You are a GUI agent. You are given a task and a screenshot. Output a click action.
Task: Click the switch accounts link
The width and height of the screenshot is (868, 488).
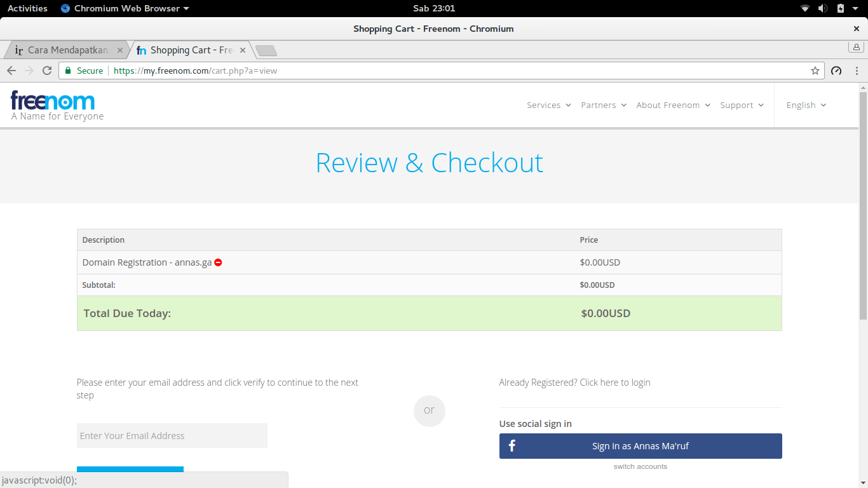point(641,466)
